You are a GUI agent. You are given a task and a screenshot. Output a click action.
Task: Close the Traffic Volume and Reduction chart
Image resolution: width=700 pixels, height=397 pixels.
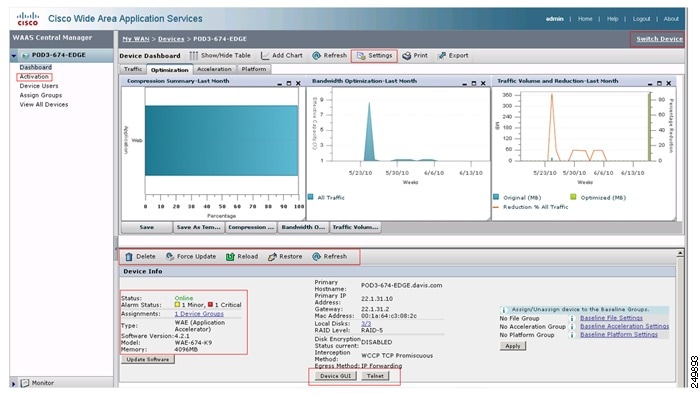(x=669, y=84)
